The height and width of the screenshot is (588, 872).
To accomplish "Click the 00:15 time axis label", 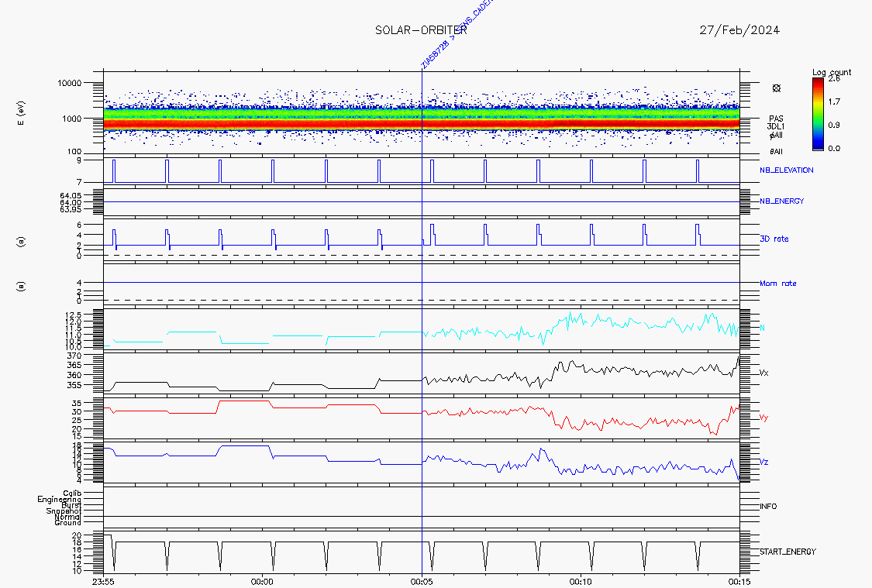I will tap(739, 582).
